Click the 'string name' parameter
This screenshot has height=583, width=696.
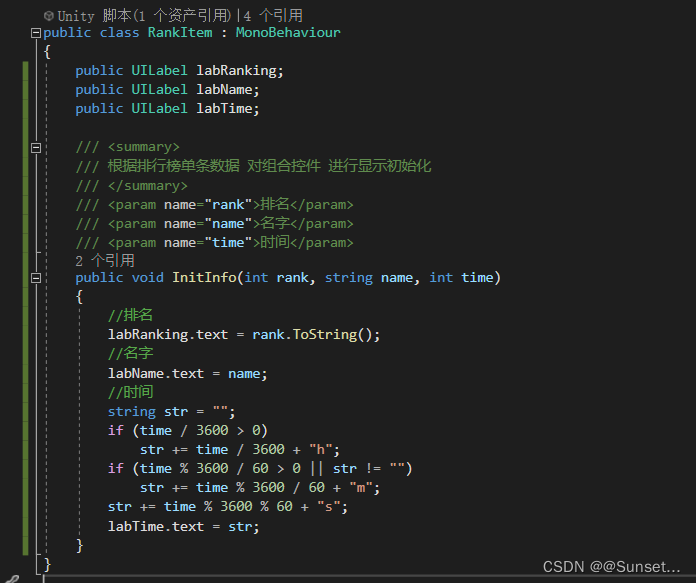point(369,278)
